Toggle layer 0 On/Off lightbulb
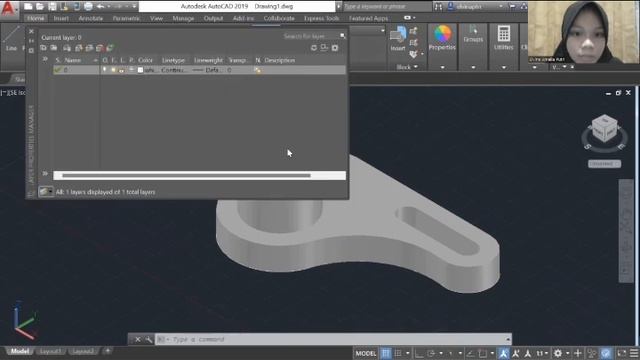The image size is (640, 360). point(104,70)
